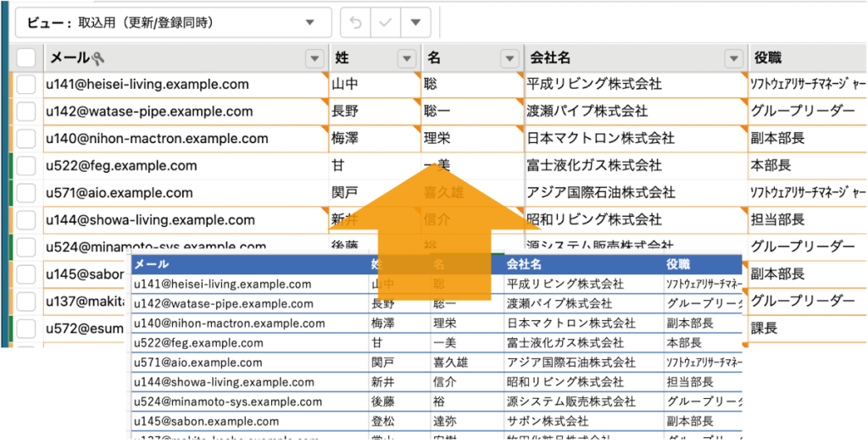Check the row for u141@heisei-living.example.com
This screenshot has height=443, width=868.
26,85
